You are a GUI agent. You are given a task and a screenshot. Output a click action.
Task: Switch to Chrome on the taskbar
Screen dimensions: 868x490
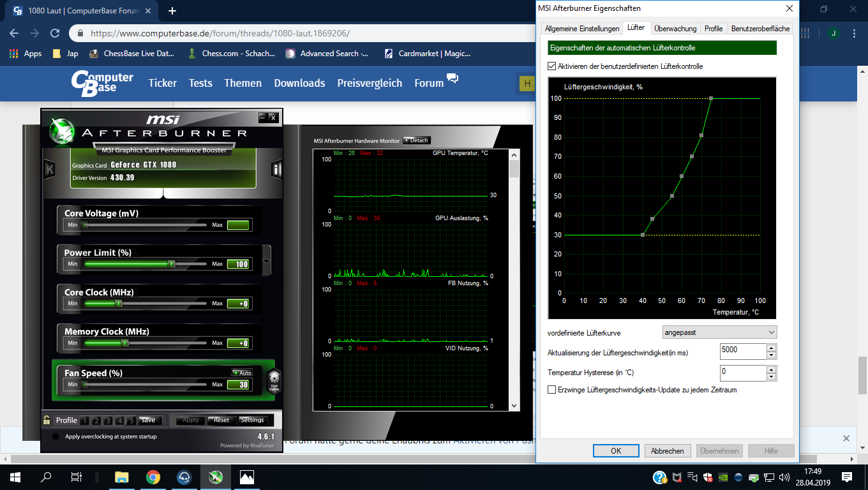click(153, 477)
